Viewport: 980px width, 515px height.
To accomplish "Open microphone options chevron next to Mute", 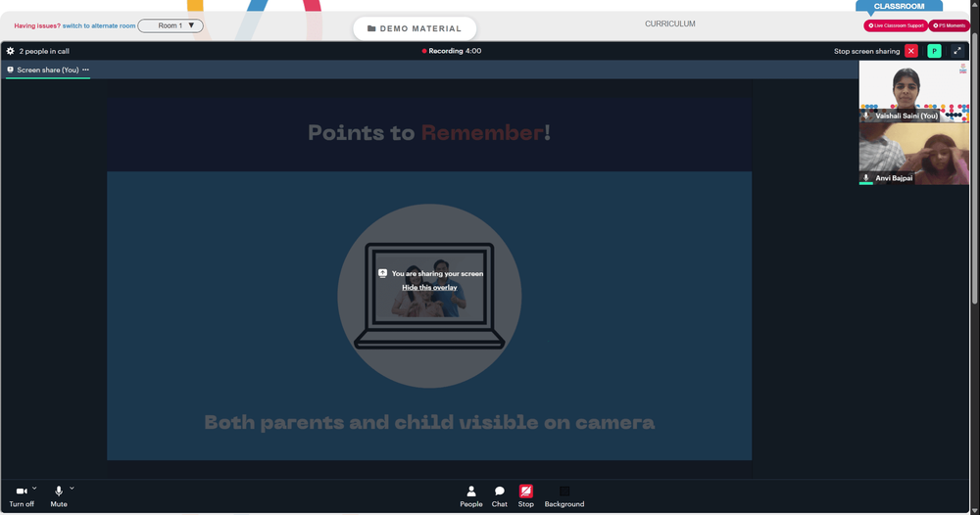I will pos(72,489).
